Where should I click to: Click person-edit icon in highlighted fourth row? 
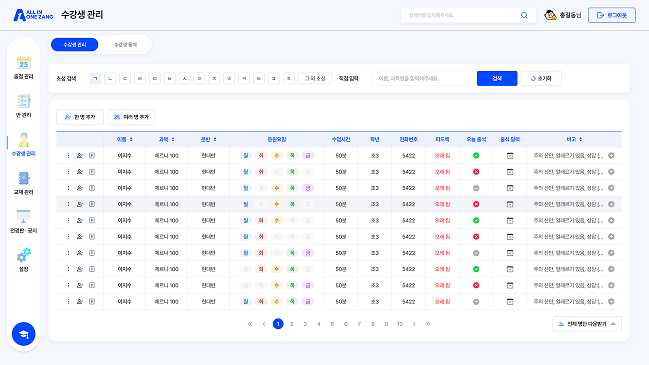point(80,204)
